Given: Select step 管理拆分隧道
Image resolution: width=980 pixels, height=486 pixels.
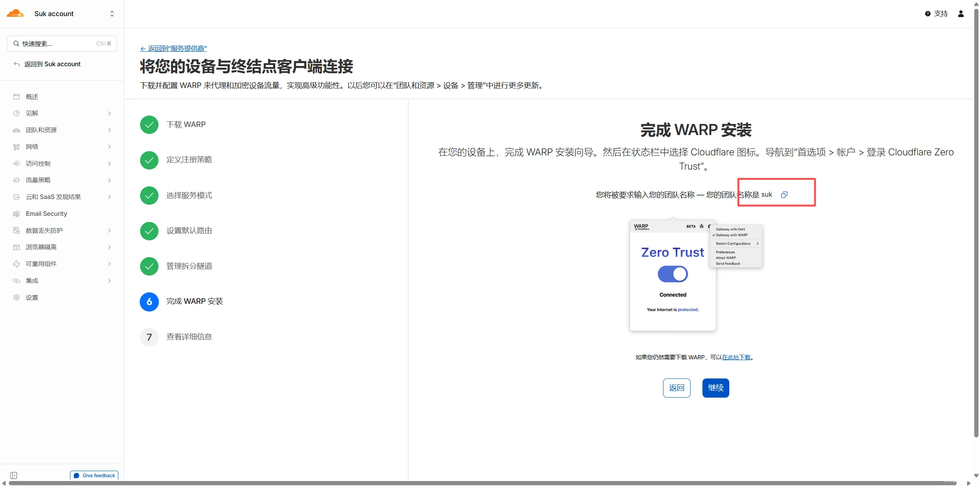Looking at the screenshot, I should point(189,266).
